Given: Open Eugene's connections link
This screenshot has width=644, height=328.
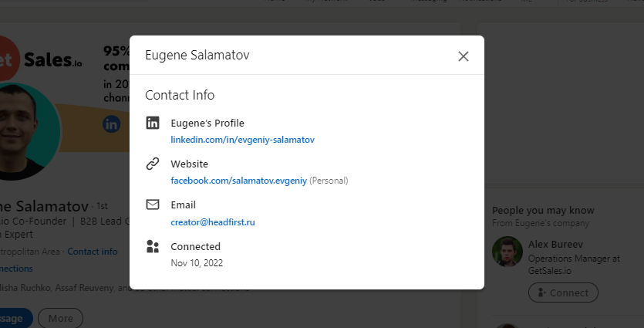Looking at the screenshot, I should (x=15, y=269).
